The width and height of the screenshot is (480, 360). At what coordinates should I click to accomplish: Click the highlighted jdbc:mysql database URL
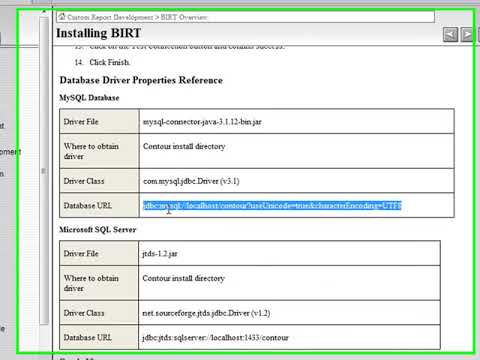point(272,206)
